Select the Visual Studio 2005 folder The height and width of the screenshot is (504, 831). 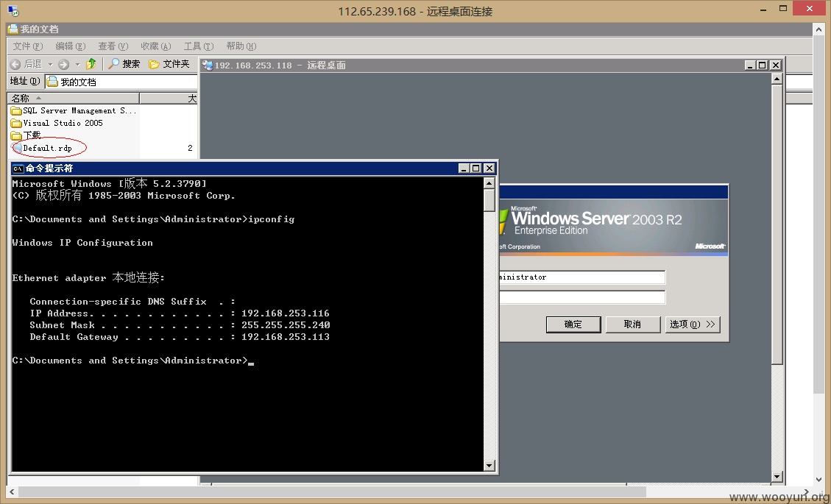(57, 123)
